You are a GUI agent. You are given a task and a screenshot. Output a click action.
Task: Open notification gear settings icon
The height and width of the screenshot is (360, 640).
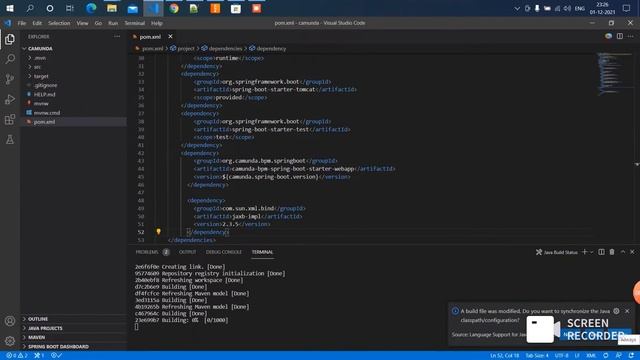click(616, 311)
